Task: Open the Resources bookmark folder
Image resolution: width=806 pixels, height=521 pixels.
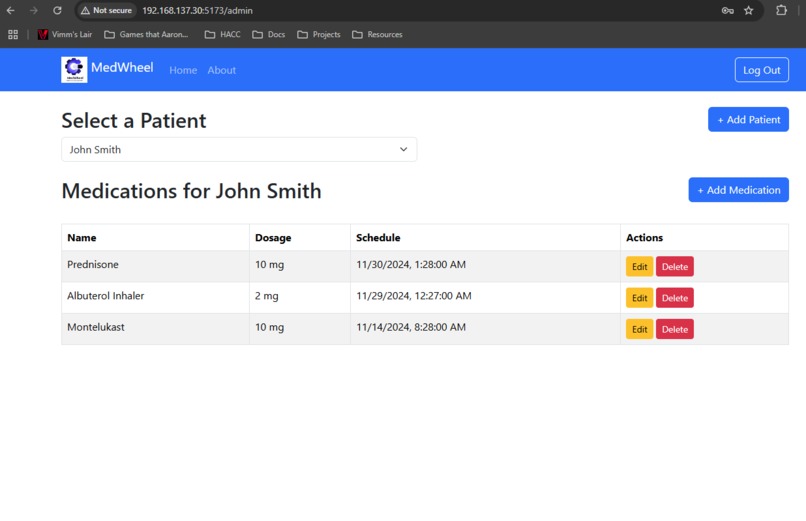Action: coord(377,34)
